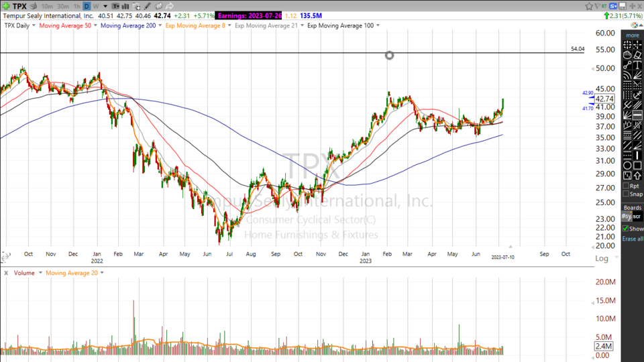Switch to the 30m timeframe
The image size is (644, 362).
click(x=63, y=6)
